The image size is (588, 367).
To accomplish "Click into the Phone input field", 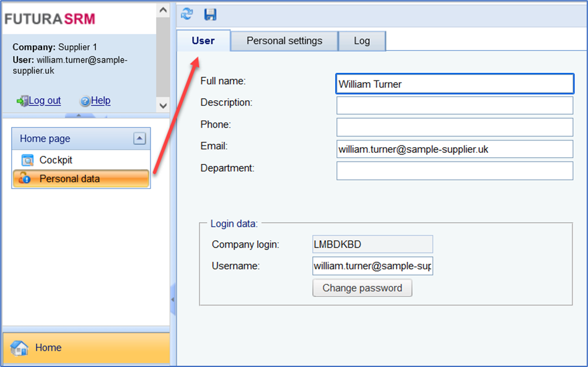I will (x=454, y=127).
